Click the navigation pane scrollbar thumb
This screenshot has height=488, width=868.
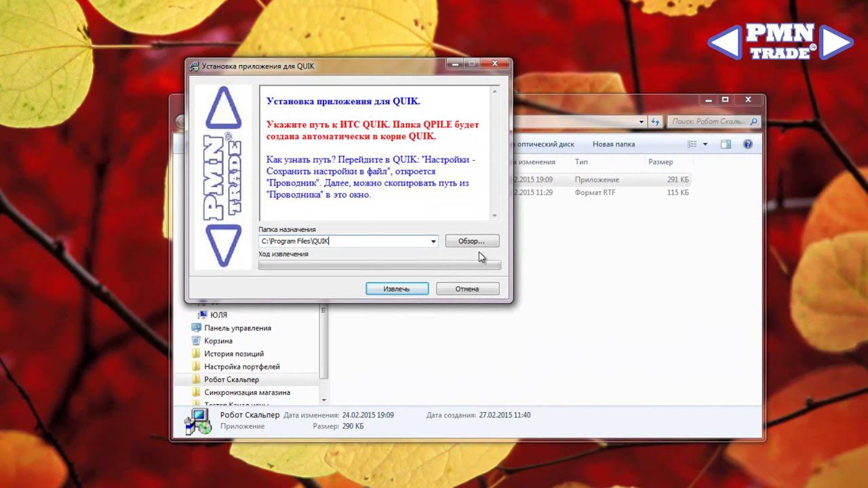click(323, 342)
